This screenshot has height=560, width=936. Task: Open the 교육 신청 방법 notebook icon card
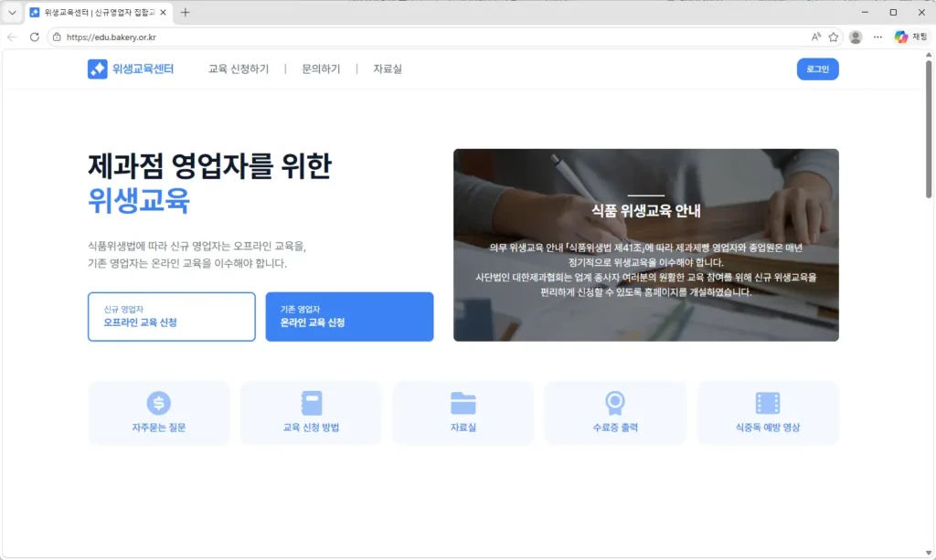coord(311,413)
